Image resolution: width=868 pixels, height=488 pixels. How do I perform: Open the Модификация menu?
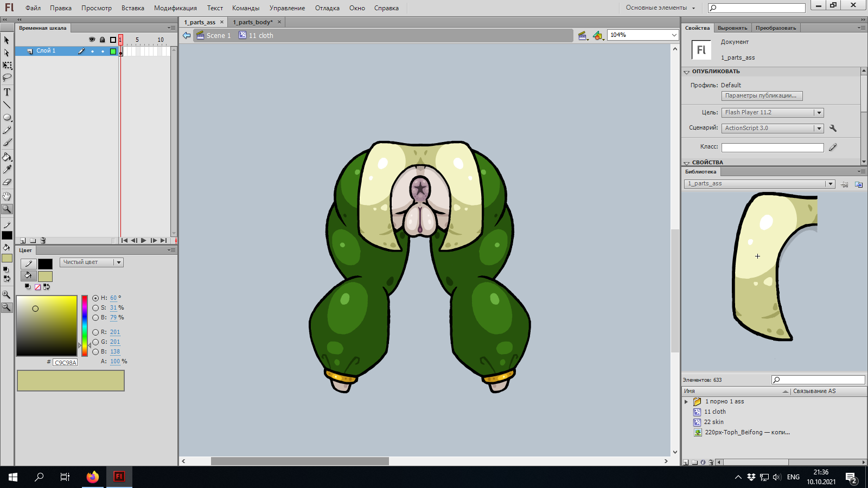(175, 8)
